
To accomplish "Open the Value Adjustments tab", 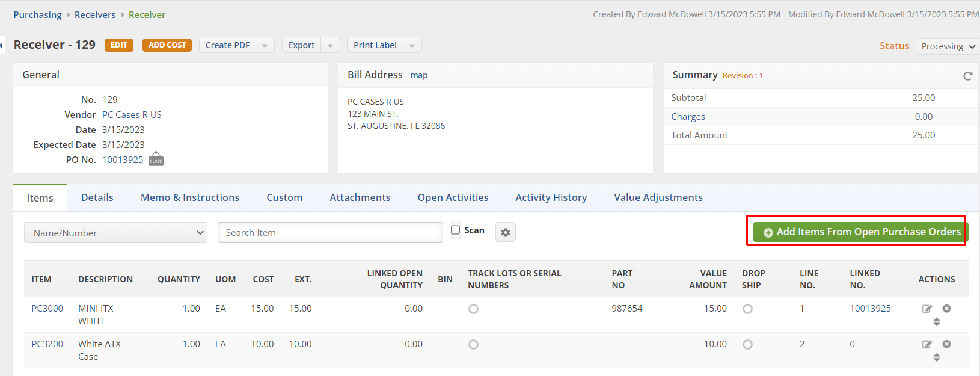I will [658, 197].
